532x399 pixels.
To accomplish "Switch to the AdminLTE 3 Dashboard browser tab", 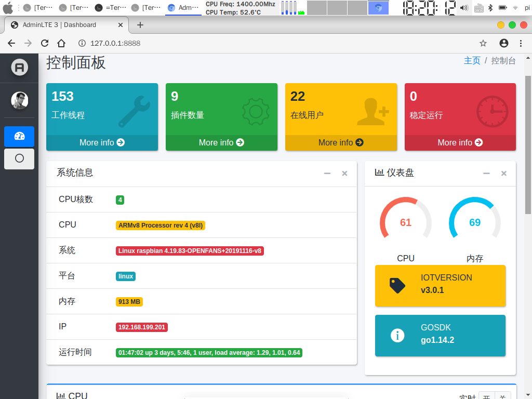I will (62, 24).
